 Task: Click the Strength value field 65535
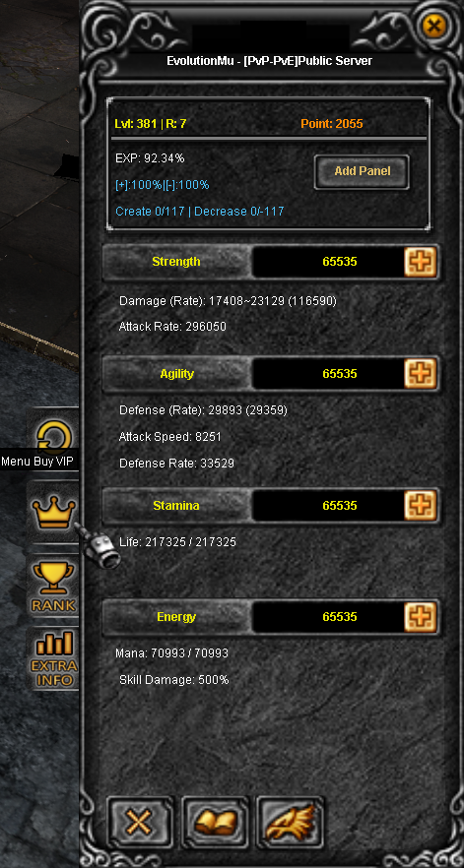(329, 262)
